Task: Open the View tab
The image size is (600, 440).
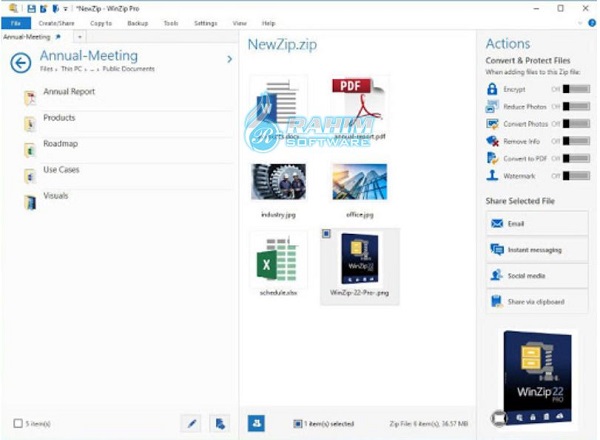Action: [x=240, y=23]
